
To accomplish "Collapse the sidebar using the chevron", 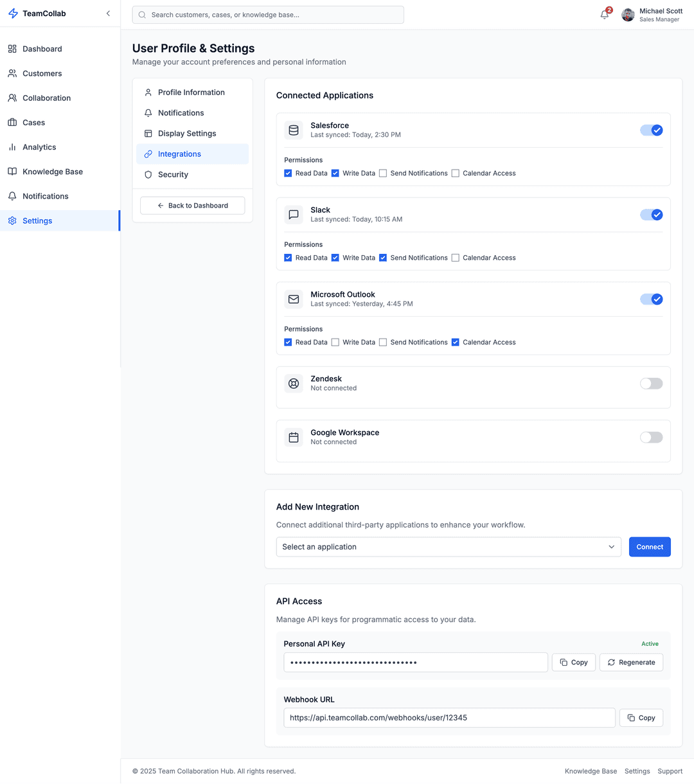I will click(x=108, y=13).
